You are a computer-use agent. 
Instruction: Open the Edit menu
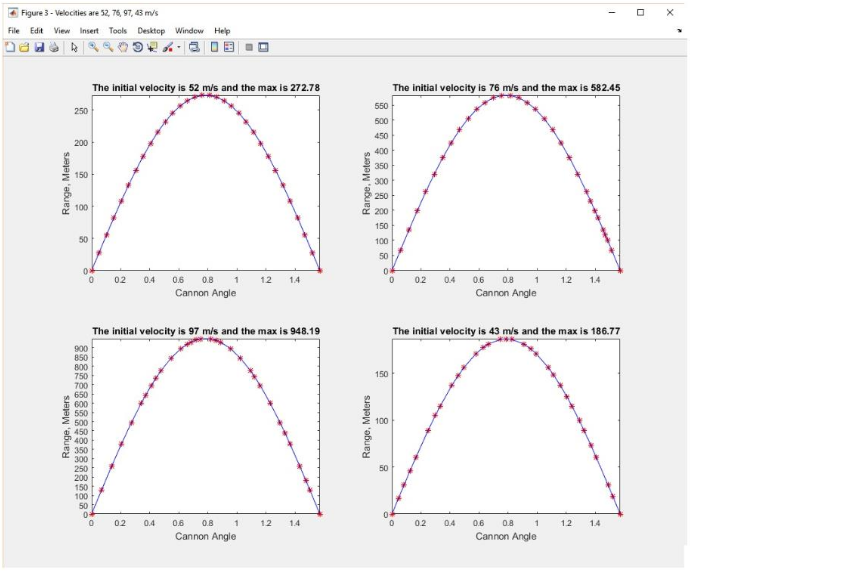(36, 31)
